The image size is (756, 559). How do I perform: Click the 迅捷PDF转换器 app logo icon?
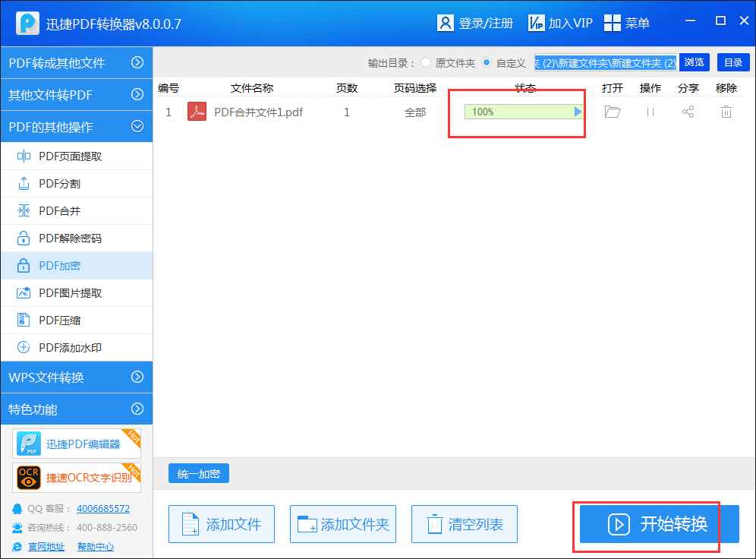coord(27,23)
